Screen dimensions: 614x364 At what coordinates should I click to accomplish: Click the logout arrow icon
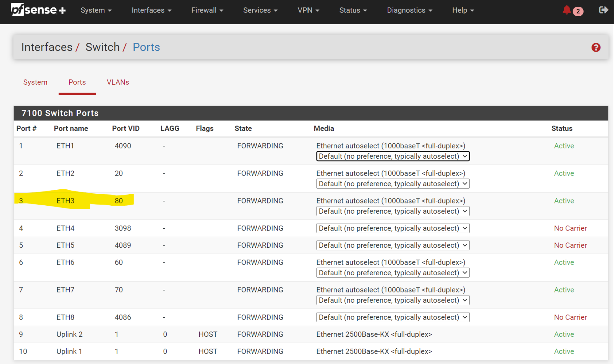tap(603, 10)
